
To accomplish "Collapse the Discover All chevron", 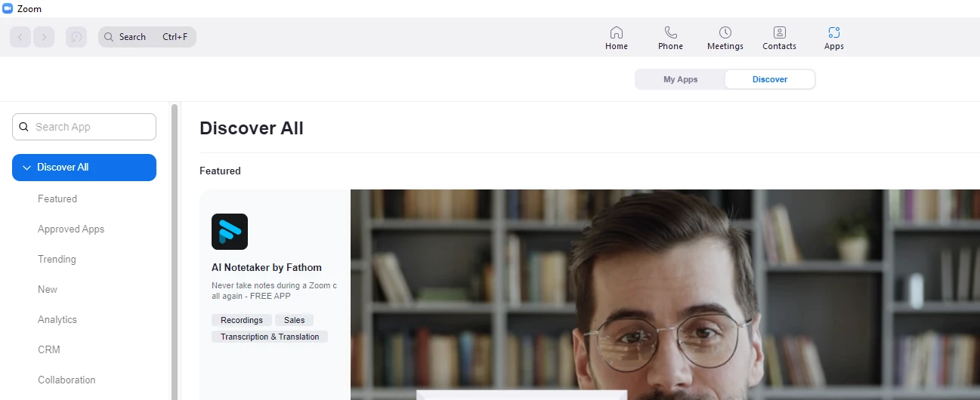I will coord(26,168).
